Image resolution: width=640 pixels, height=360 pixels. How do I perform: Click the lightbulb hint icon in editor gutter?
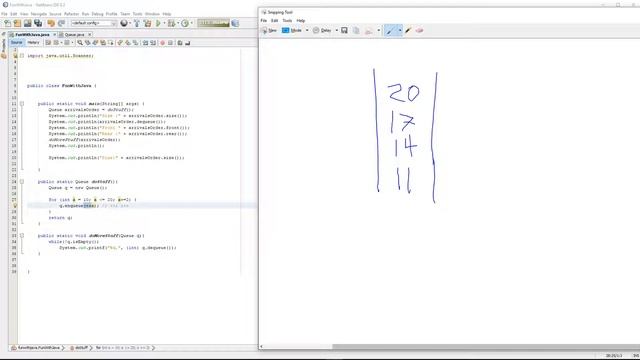[15, 205]
